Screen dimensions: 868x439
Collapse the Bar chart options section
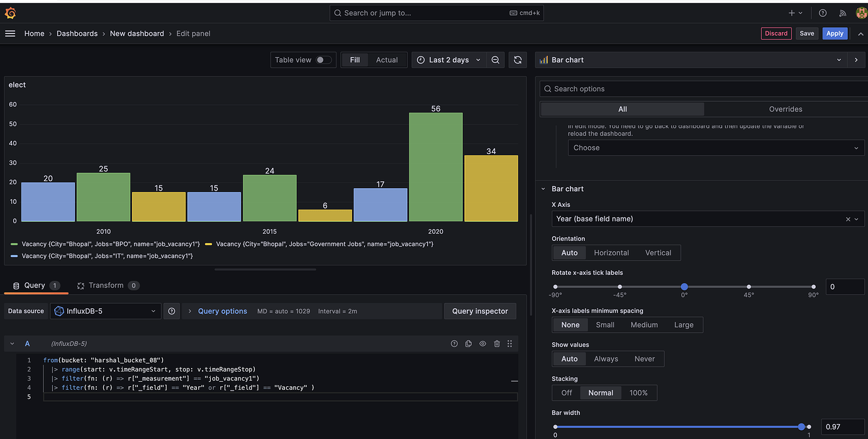(543, 189)
